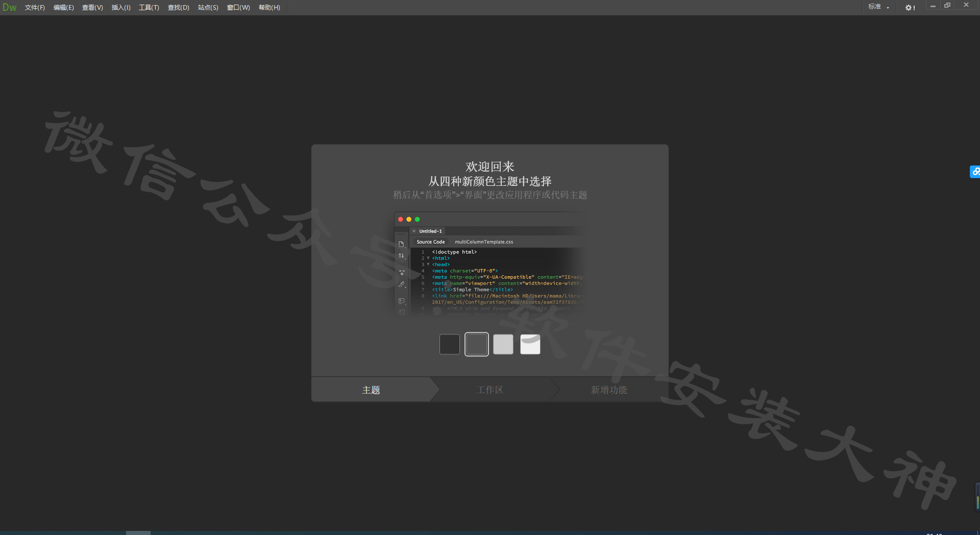The width and height of the screenshot is (980, 535).
Task: Click the blue floating link icon on right edge
Action: coord(975,172)
